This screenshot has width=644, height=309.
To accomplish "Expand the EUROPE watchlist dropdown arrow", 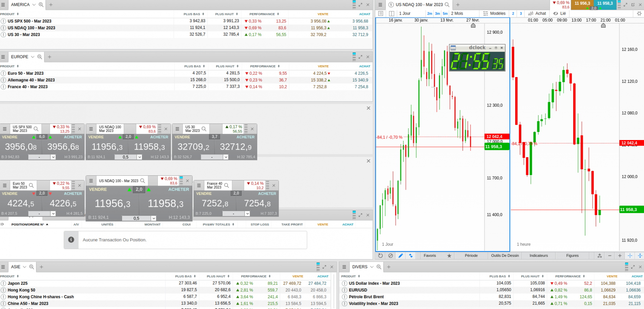I will coord(33,57).
